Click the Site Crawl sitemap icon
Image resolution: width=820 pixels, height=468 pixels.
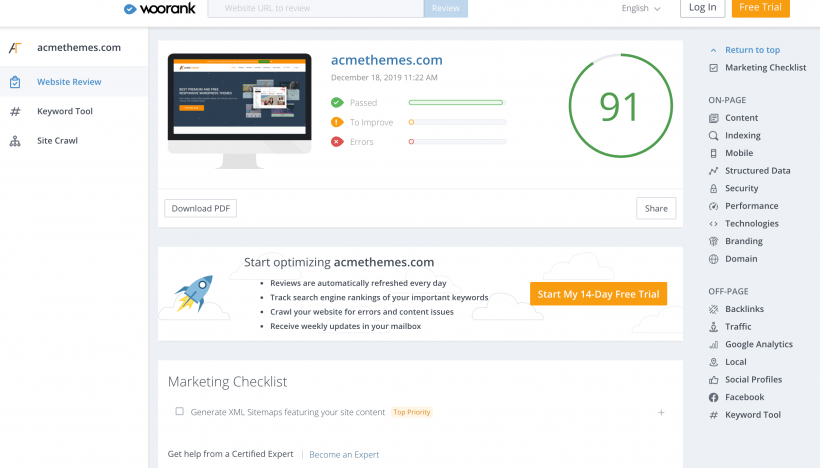15,141
